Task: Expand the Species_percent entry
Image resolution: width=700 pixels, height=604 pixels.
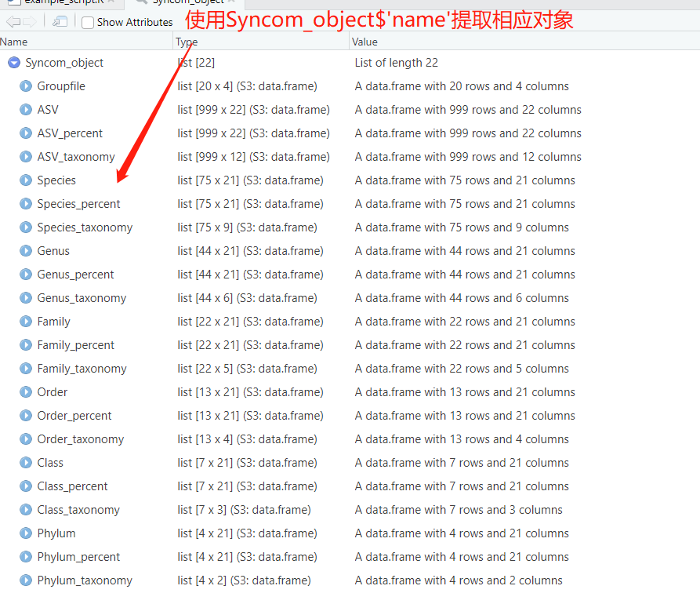Action: click(26, 204)
